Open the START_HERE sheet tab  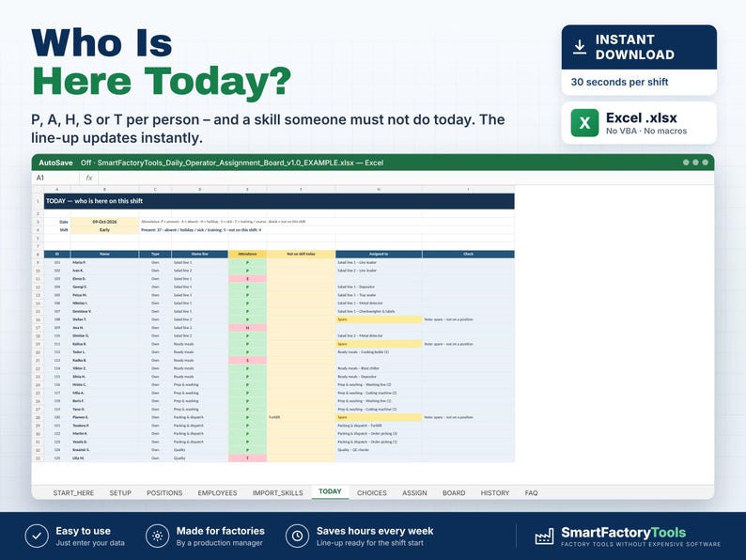(x=73, y=493)
